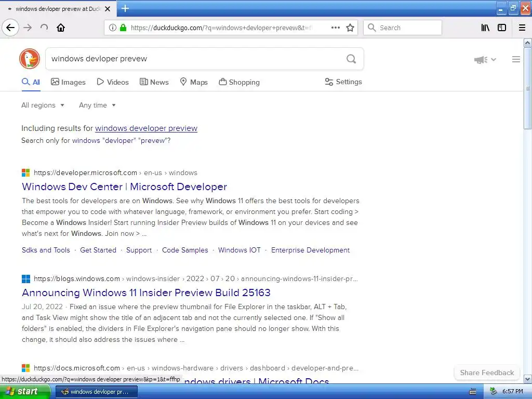This screenshot has height=399, width=532.
Task: Click the 6:57 PM taskbar clock
Action: coord(512,392)
